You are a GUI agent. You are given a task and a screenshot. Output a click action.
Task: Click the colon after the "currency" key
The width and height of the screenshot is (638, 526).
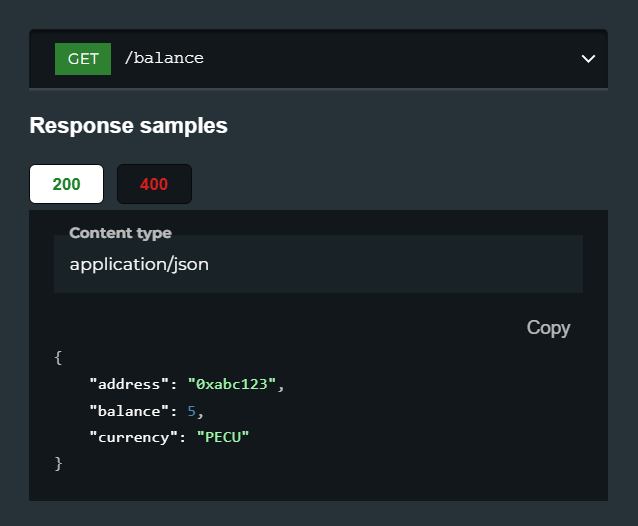pyautogui.click(x=182, y=438)
